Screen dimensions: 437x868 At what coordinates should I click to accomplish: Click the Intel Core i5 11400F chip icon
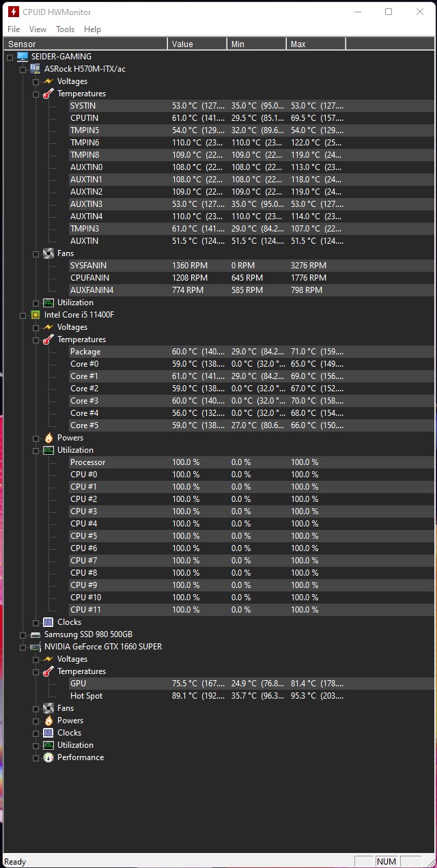(36, 315)
